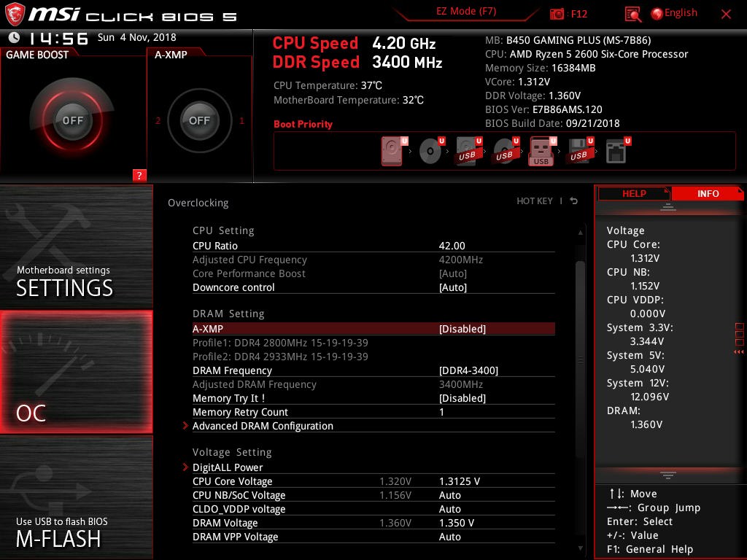The height and width of the screenshot is (560, 747).
Task: Open the OC overclocking section
Action: (x=76, y=372)
